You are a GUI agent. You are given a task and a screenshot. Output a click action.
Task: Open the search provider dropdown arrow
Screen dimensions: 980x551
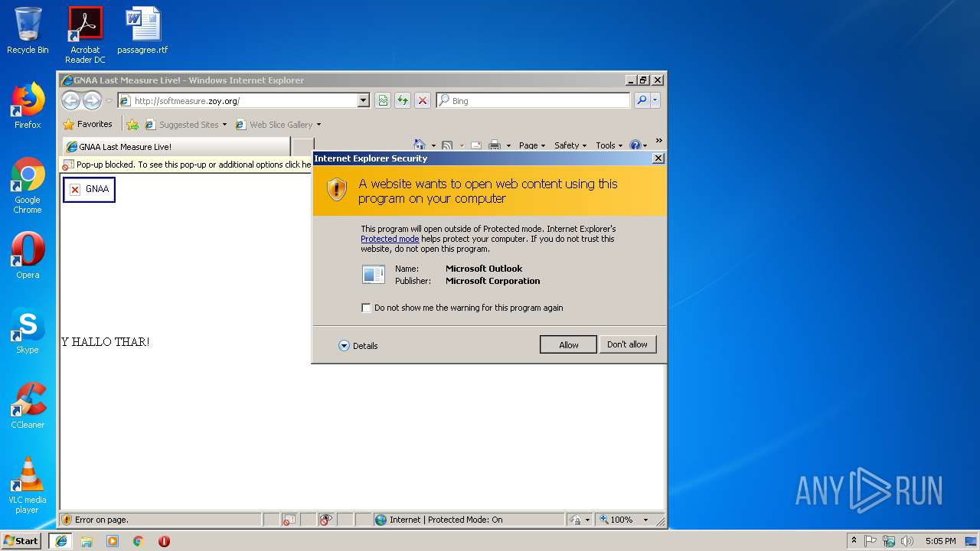655,100
